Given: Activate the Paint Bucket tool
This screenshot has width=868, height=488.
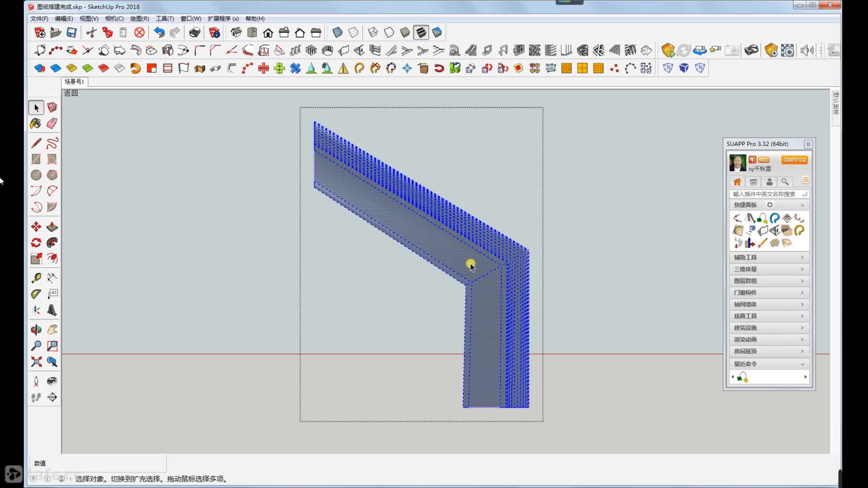Looking at the screenshot, I should click(36, 123).
